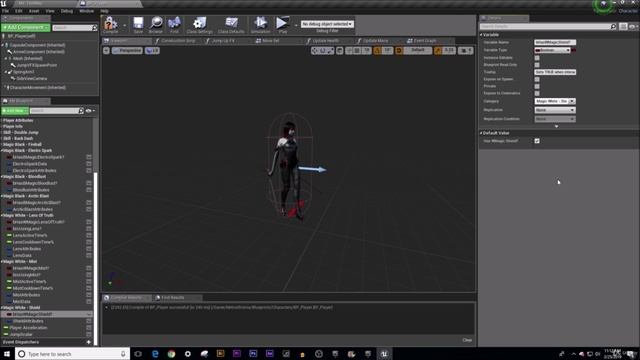The width and height of the screenshot is (640, 360).
Task: Uncheck the Default Value checkbox
Action: point(537,141)
